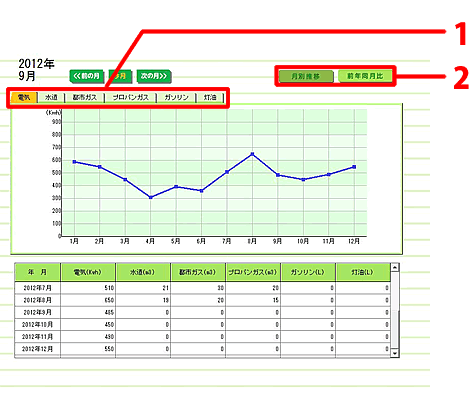Viewport: 470px width, 400px height.
Task: Go to previous month with 前の月 button
Action: click(x=87, y=76)
